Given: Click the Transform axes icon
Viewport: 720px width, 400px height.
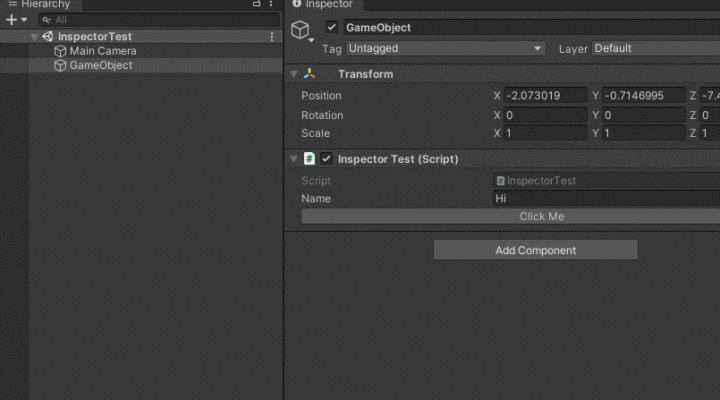Looking at the screenshot, I should 309,73.
